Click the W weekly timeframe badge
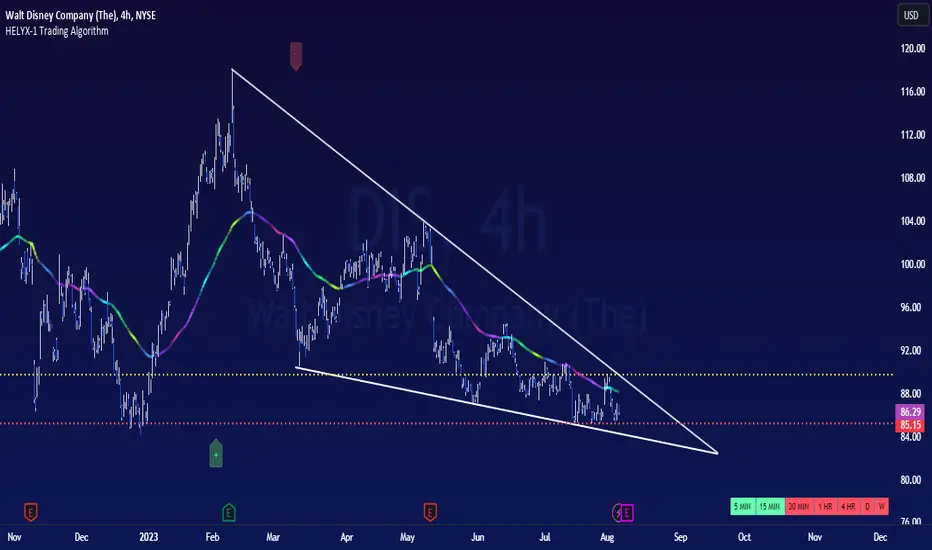Image resolution: width=932 pixels, height=550 pixels. pyautogui.click(x=881, y=507)
